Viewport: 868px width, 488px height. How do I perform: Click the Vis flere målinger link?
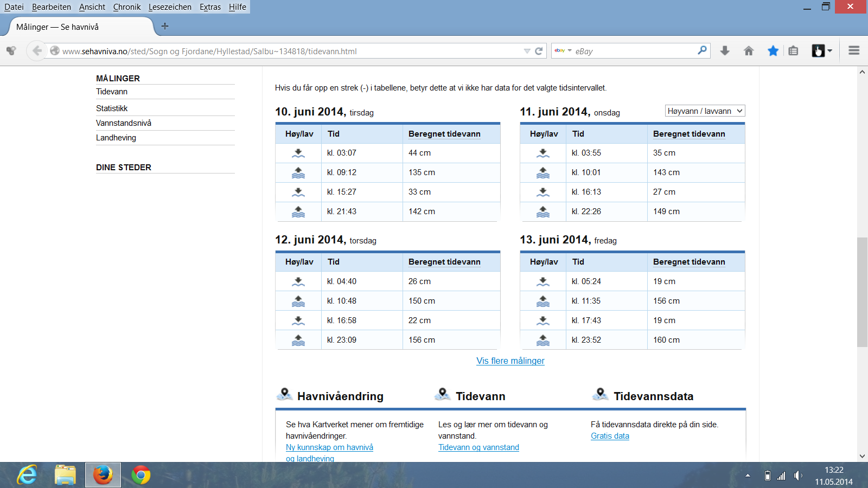(x=510, y=361)
